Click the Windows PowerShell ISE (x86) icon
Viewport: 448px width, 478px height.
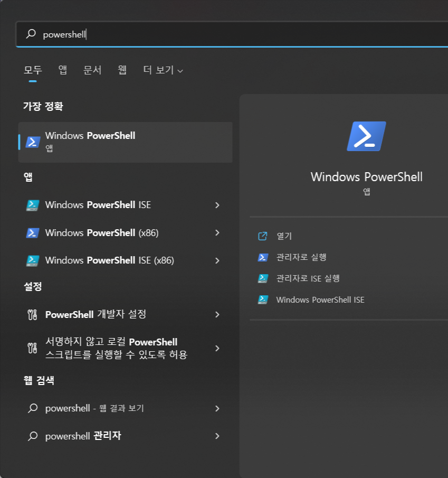click(33, 261)
